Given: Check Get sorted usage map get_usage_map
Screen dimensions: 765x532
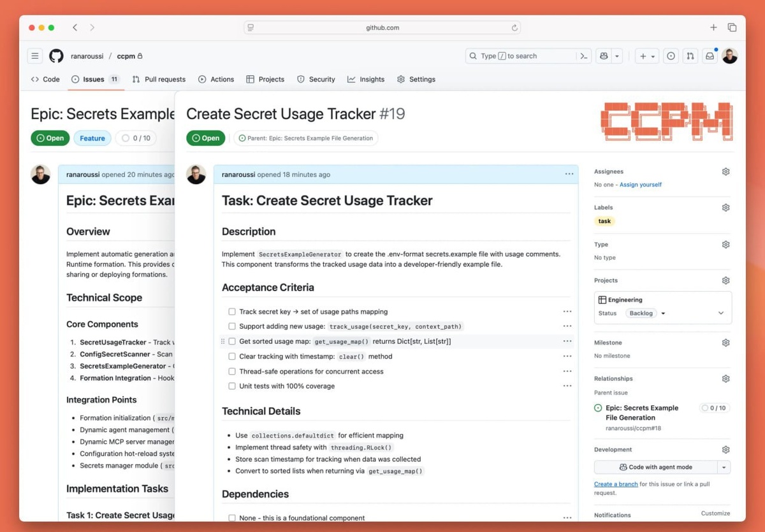Looking at the screenshot, I should click(232, 341).
